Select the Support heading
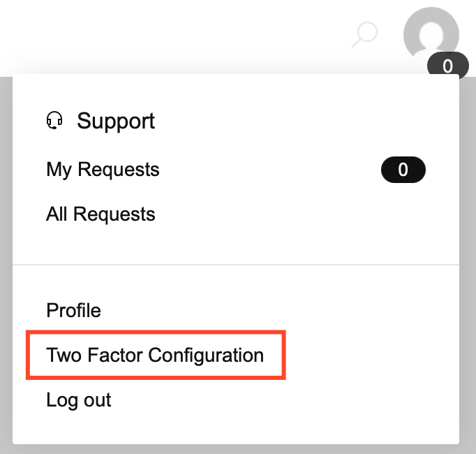 [116, 121]
